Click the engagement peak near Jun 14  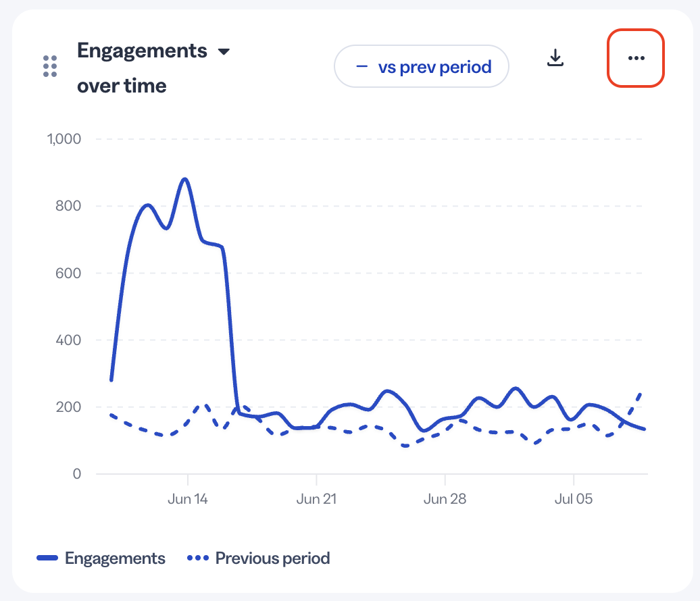[x=185, y=180]
